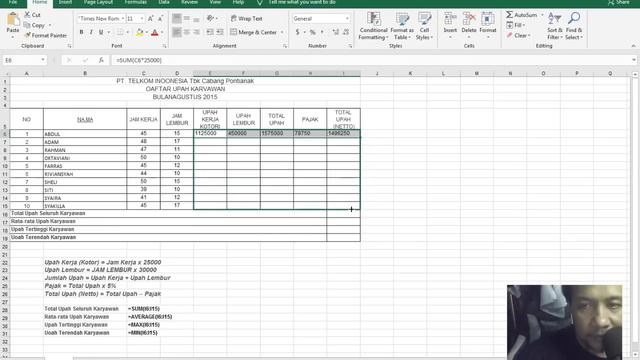Open the File tab
The width and height of the screenshot is (640, 360).
coord(13,2)
